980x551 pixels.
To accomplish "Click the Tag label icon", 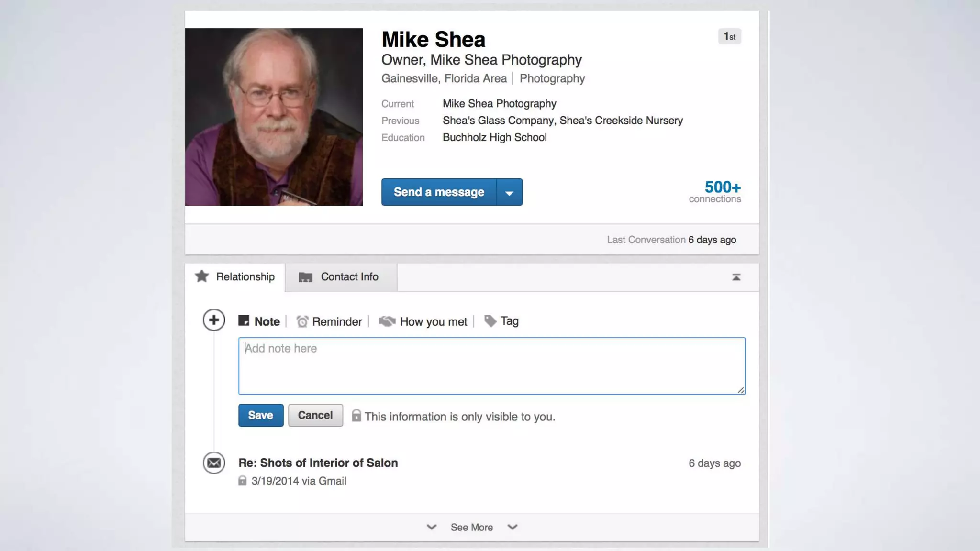I will (x=490, y=321).
